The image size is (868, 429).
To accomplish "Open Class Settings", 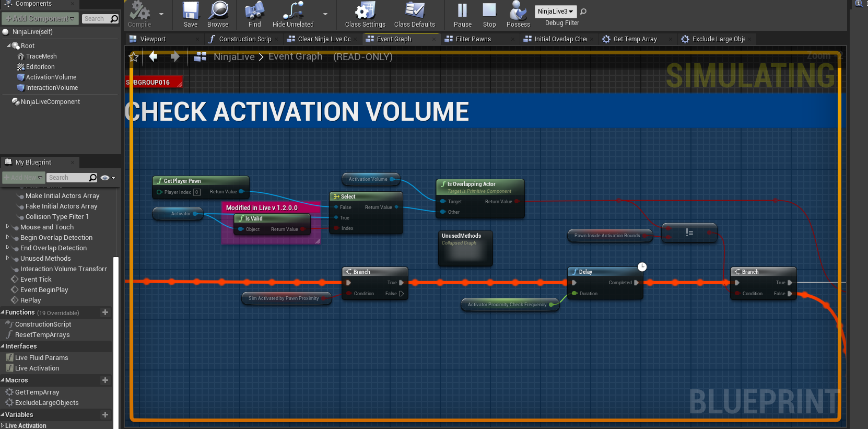I will pos(365,11).
